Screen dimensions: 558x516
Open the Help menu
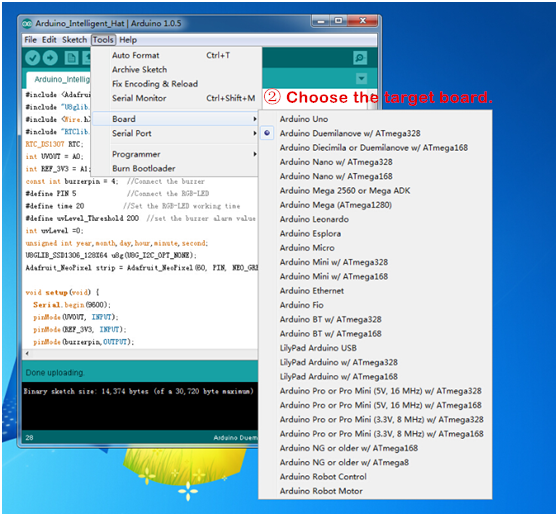pos(128,40)
